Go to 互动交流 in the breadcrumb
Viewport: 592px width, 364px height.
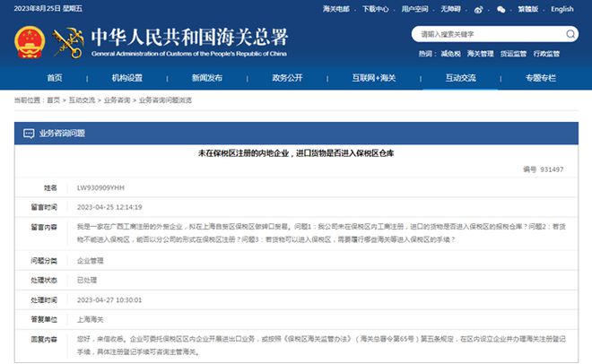[x=82, y=100]
